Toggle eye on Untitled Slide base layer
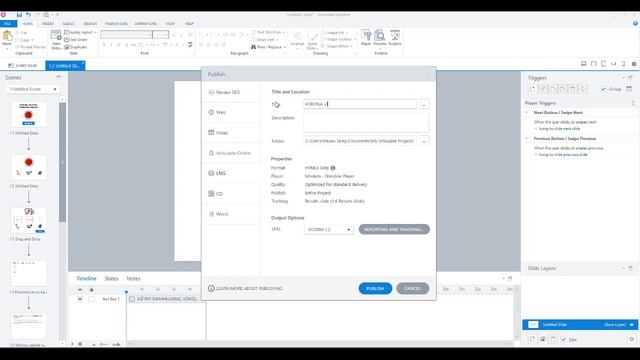 point(632,325)
